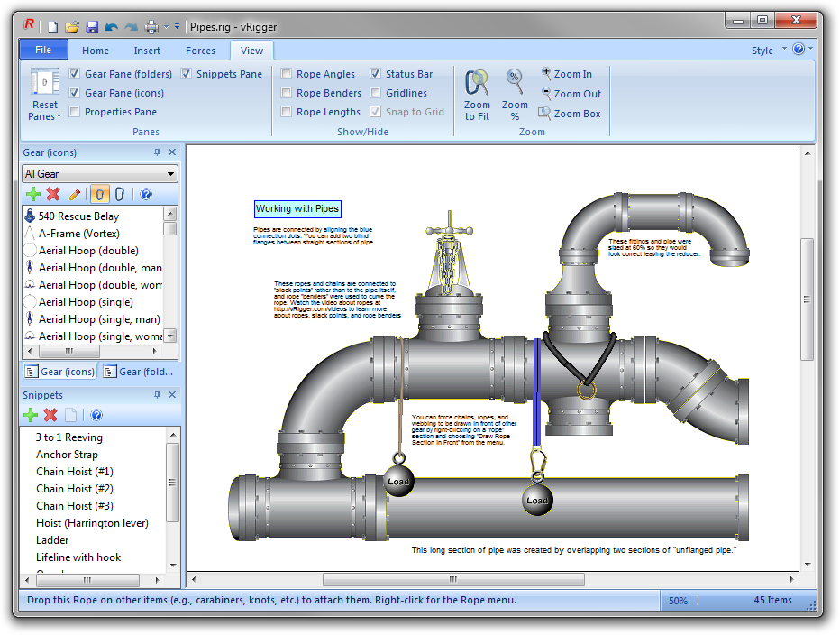The width and height of the screenshot is (840, 635).
Task: Switch to the Insert ribbon tab
Action: point(147,51)
